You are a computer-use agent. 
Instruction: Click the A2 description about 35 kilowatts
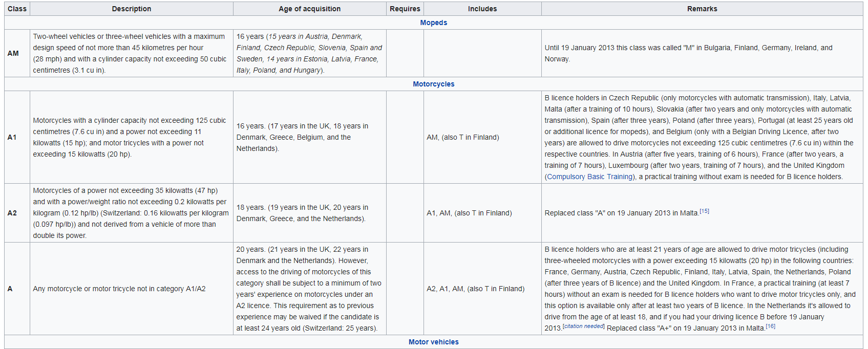132,213
